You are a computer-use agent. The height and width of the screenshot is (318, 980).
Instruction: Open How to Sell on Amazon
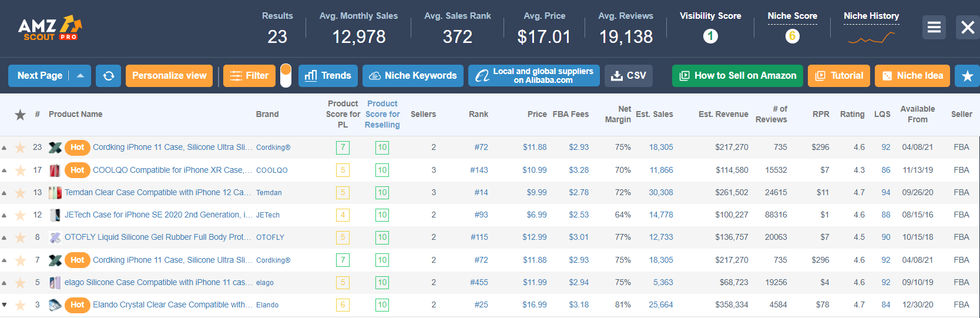(x=737, y=76)
